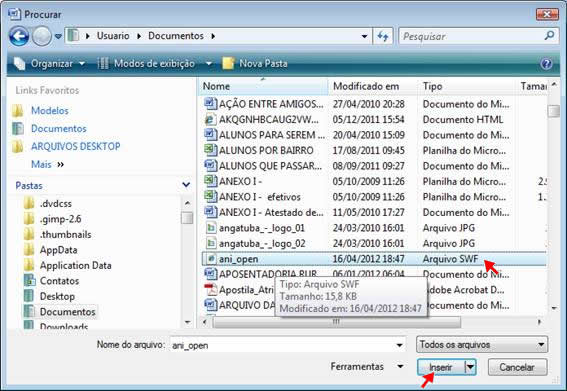The width and height of the screenshot is (567, 391).
Task: Open Todos os arquivos file type dropdown
Action: (482, 345)
